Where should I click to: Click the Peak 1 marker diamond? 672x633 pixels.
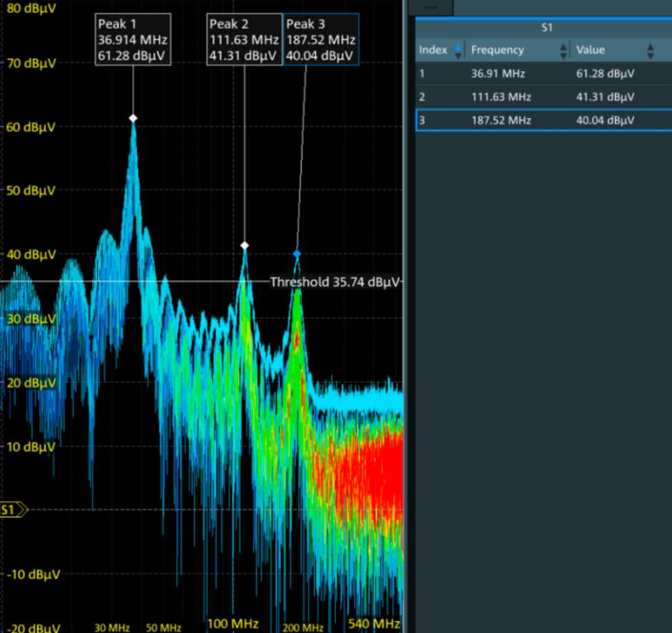[x=134, y=118]
